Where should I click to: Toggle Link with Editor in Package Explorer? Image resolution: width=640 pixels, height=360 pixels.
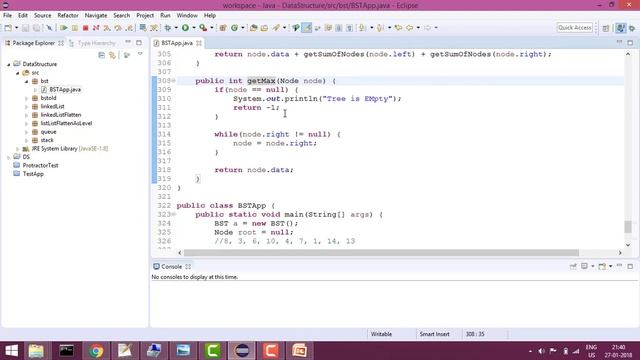click(112, 55)
